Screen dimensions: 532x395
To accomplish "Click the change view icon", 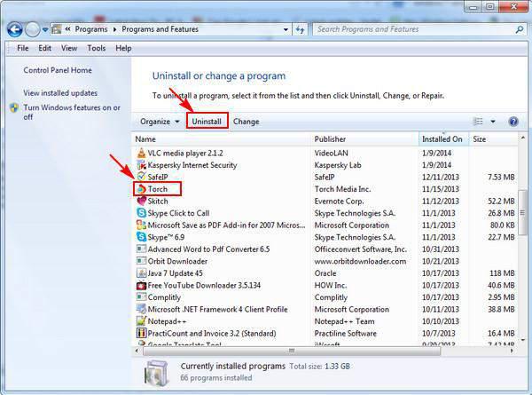I will click(x=478, y=122).
